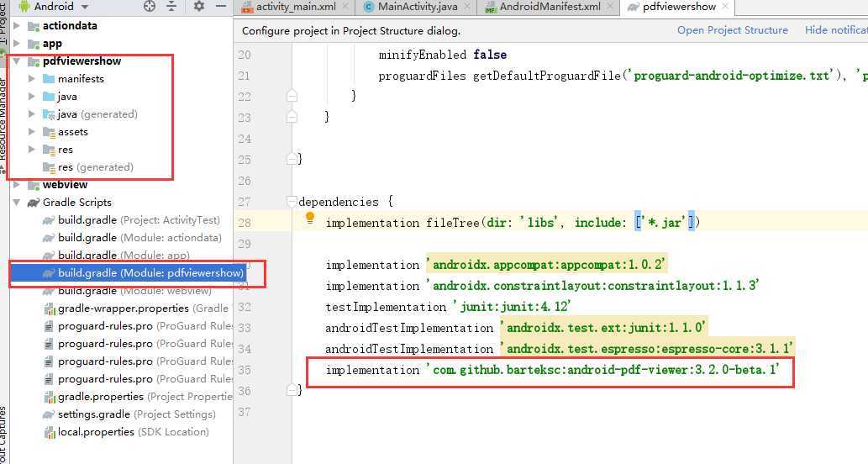Click the yellow lightbulb intention icon
The width and height of the screenshot is (868, 464).
click(310, 219)
